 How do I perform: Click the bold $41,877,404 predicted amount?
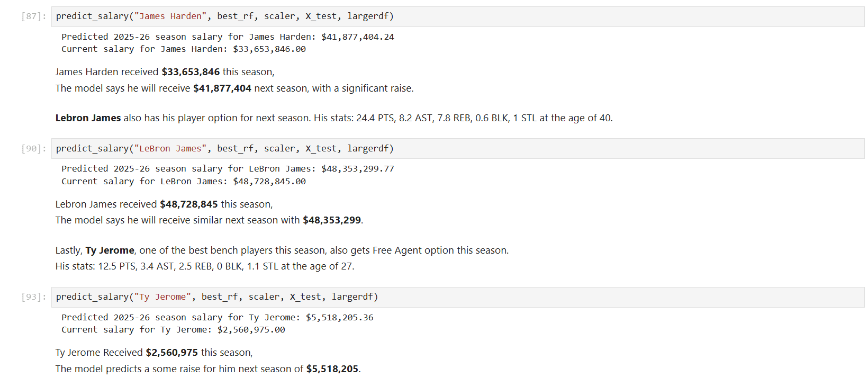click(x=222, y=88)
